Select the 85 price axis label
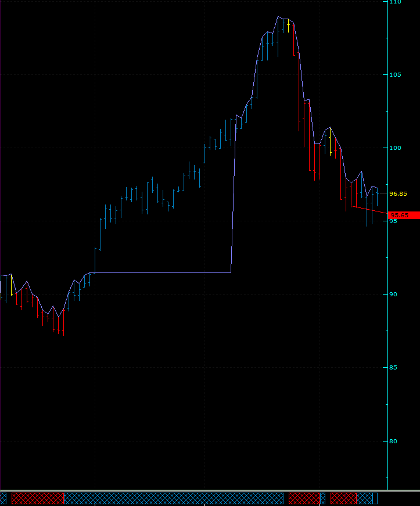420x506 pixels. pos(393,368)
